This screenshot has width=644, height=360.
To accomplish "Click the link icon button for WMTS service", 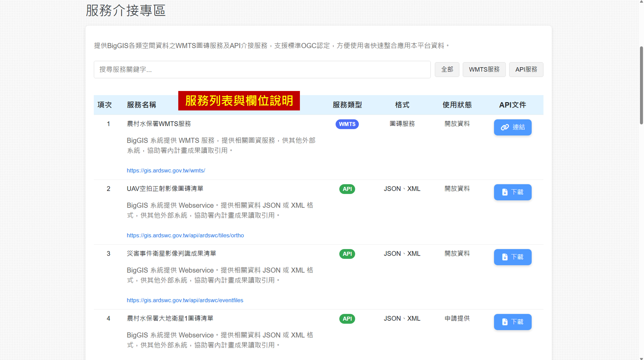I will coord(512,127).
